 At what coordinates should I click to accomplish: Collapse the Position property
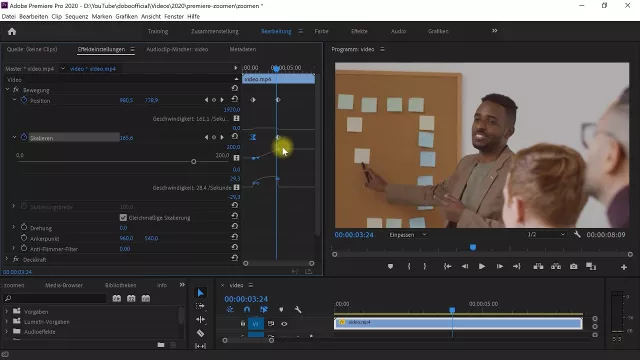(x=14, y=100)
